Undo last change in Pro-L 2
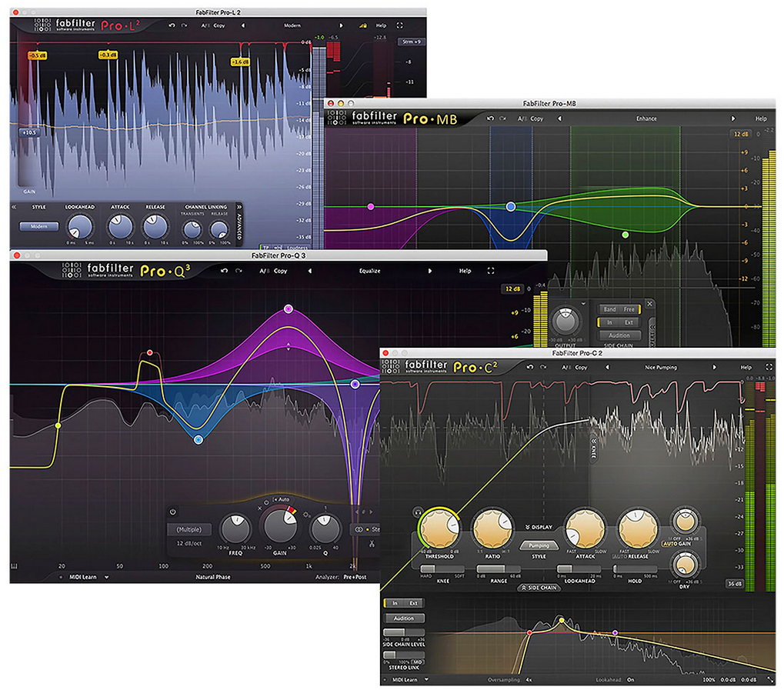Image resolution: width=784 pixels, height=690 pixels. (x=172, y=25)
